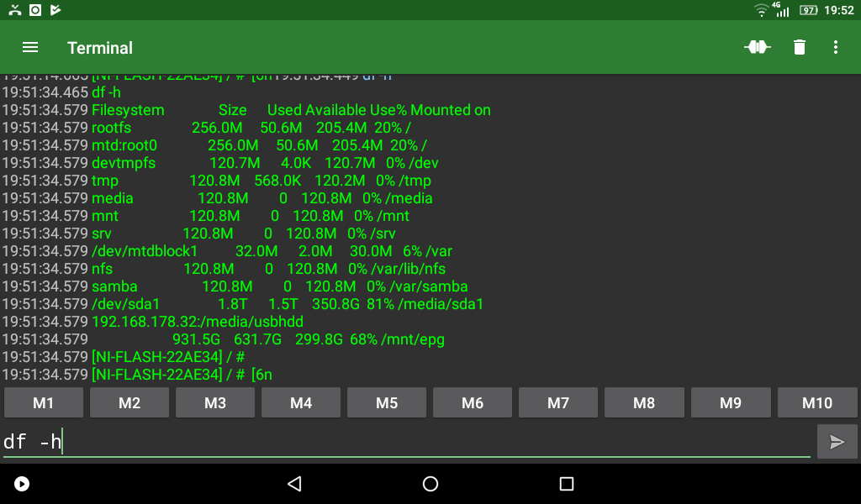Tap the M8 macro button

[x=644, y=403]
